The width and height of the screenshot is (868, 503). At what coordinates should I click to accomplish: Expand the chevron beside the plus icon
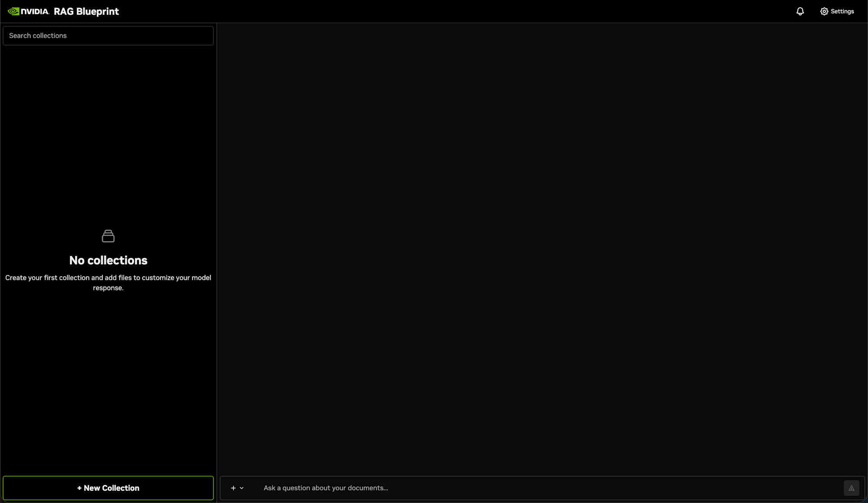[x=242, y=488]
